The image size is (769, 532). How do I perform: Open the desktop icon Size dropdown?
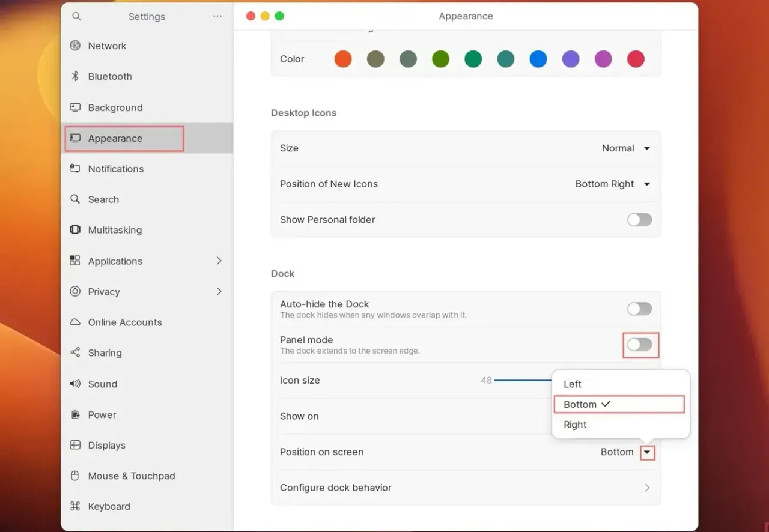tap(625, 148)
